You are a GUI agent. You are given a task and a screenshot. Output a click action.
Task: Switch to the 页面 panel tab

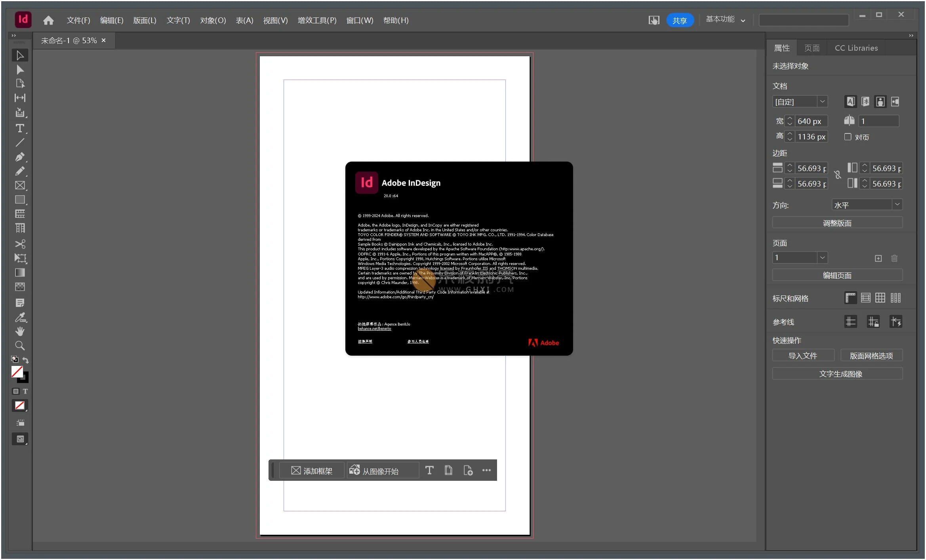click(812, 48)
